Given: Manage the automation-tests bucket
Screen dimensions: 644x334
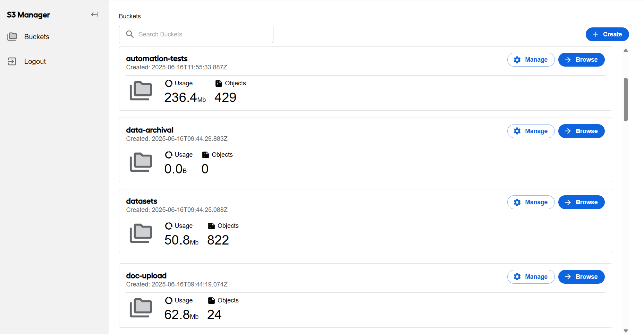Looking at the screenshot, I should tap(531, 60).
